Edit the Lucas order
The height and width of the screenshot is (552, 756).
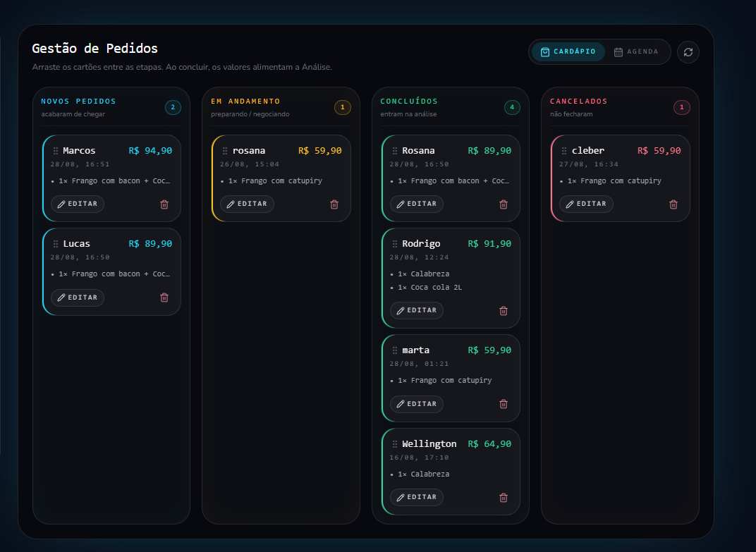tap(78, 298)
